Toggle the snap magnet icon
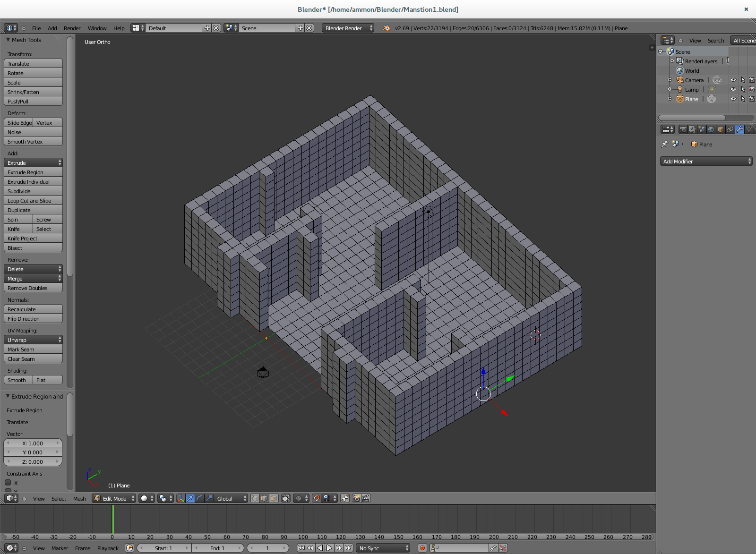This screenshot has width=756, height=554. pos(317,498)
